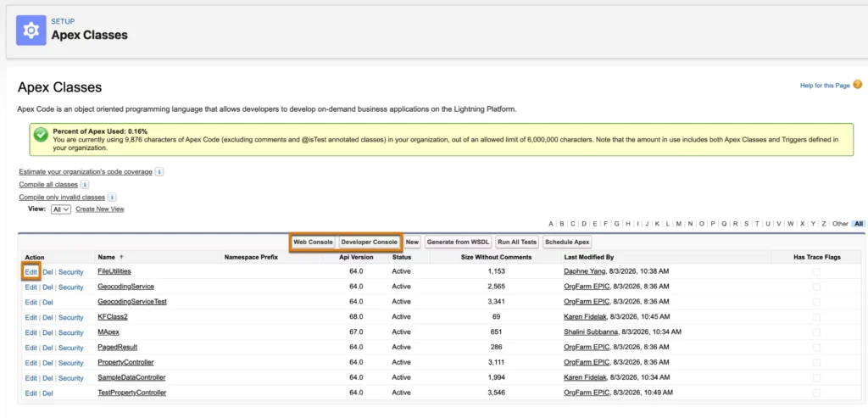
Task: Select the Other filter in alphabet bar
Action: coord(840,224)
